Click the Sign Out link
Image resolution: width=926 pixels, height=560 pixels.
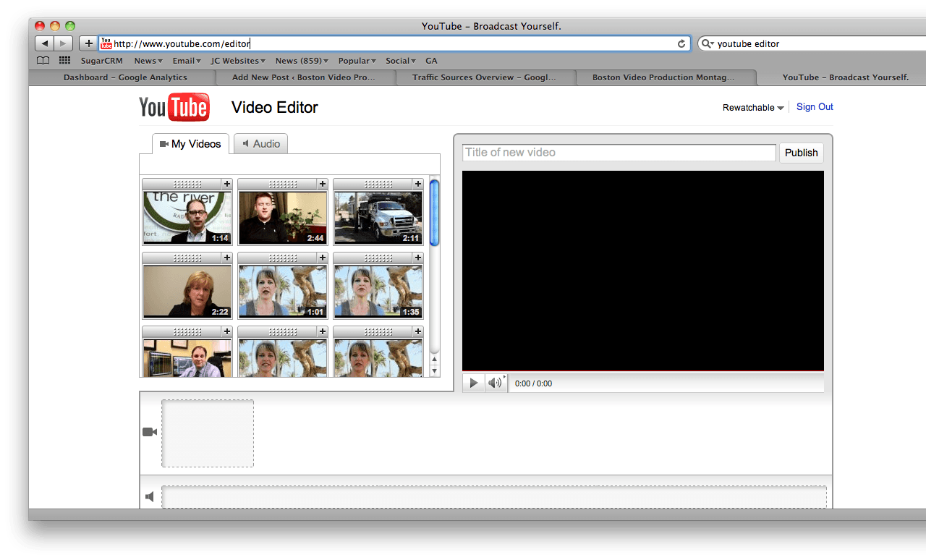[815, 107]
